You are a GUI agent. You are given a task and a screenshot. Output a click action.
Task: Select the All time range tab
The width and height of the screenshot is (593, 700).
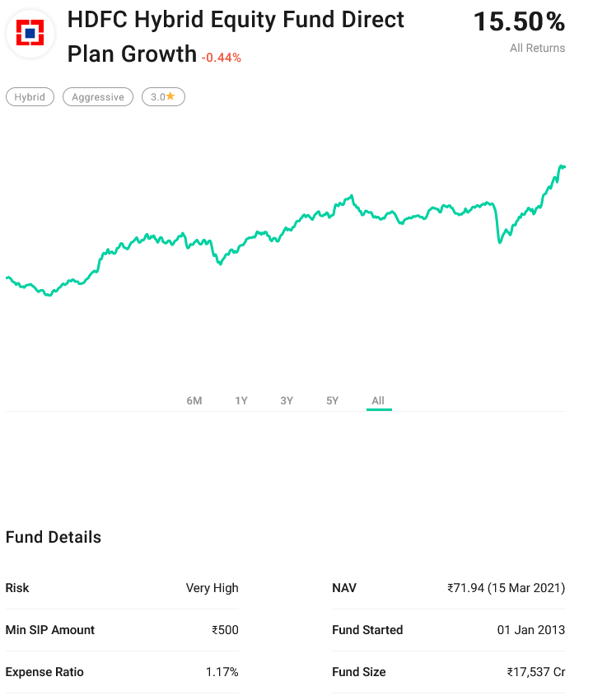tap(378, 401)
